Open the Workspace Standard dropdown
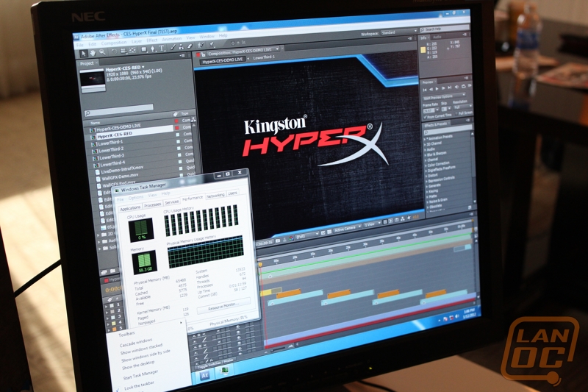 [x=399, y=32]
